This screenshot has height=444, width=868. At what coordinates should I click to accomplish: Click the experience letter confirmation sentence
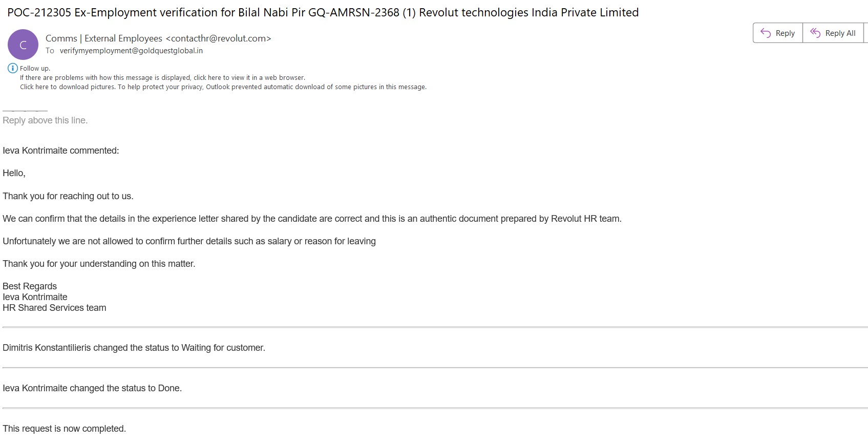coord(312,219)
